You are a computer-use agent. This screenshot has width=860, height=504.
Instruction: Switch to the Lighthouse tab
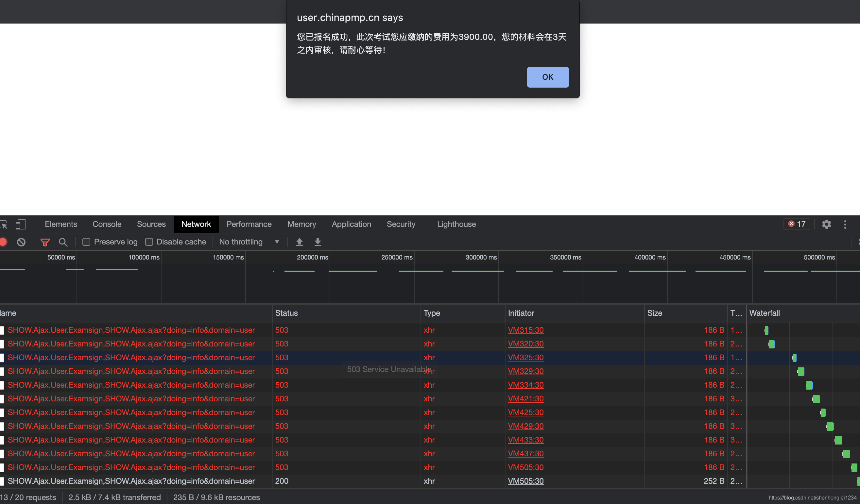click(456, 224)
